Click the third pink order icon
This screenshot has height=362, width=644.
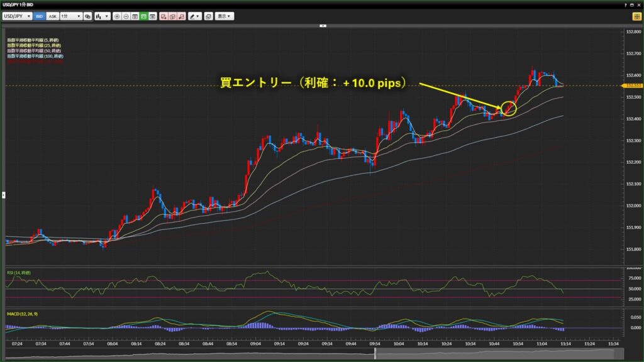tap(180, 16)
